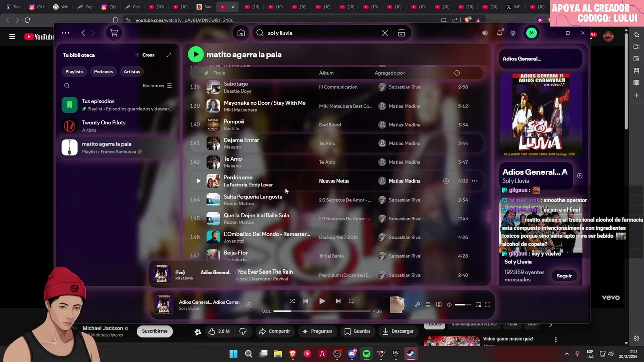The image size is (644, 362).
Task: Click Descargar on the YouTube page
Action: [x=398, y=331]
